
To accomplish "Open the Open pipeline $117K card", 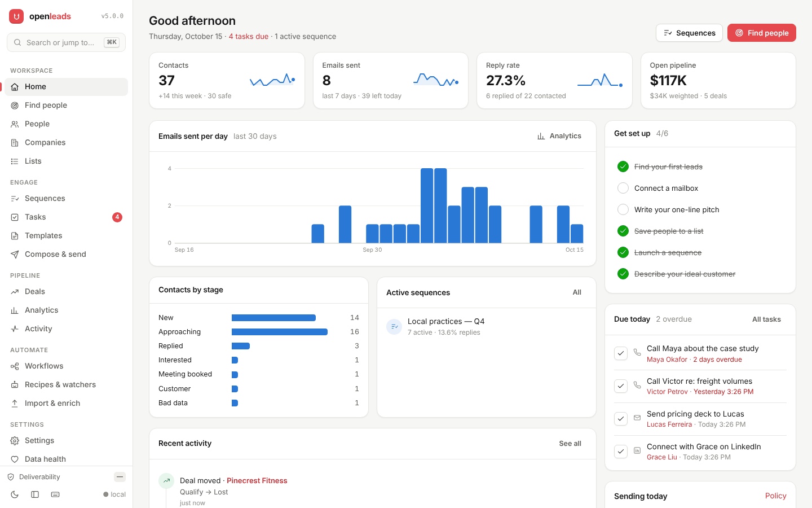I will click(718, 81).
